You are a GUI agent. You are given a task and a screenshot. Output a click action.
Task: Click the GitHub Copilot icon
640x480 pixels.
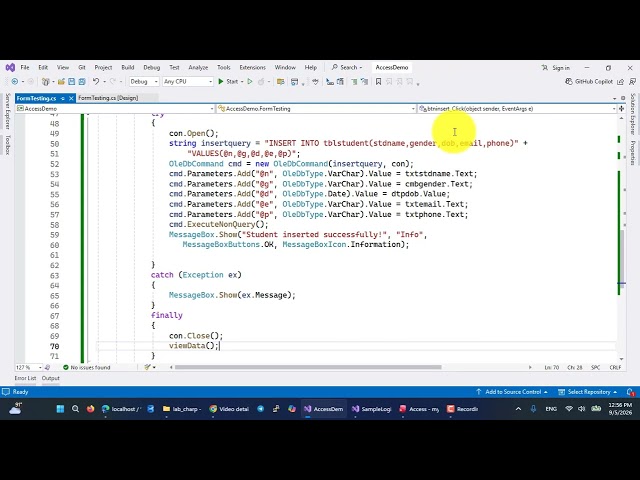569,82
